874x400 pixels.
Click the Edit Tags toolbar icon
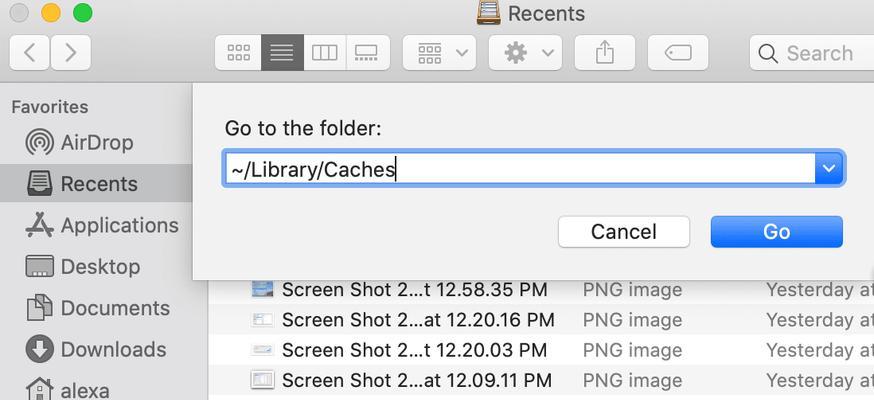pyautogui.click(x=678, y=53)
